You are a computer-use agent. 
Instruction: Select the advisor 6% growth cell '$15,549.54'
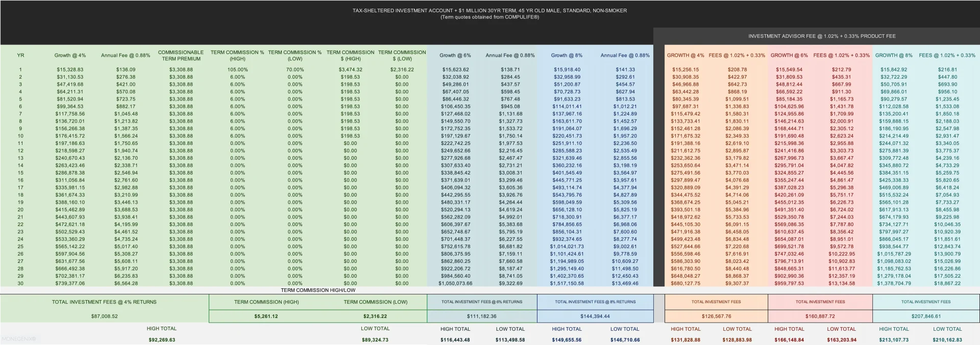pos(789,69)
